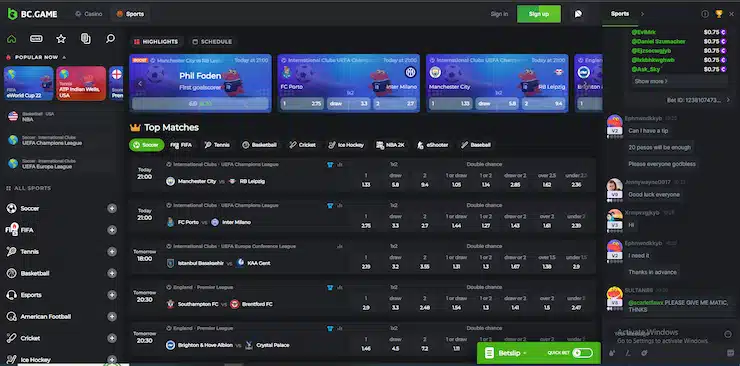Add FIFA with its plus icon
This screenshot has width=740, height=366.
click(x=112, y=230)
